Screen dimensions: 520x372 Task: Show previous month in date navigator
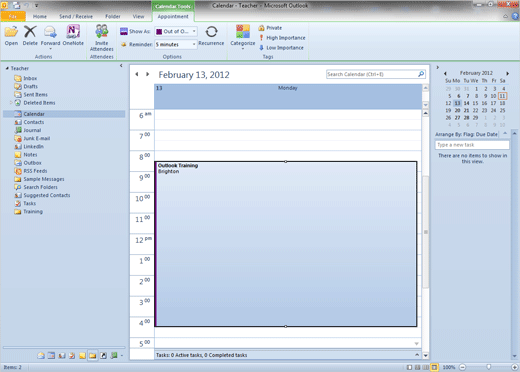[445, 73]
